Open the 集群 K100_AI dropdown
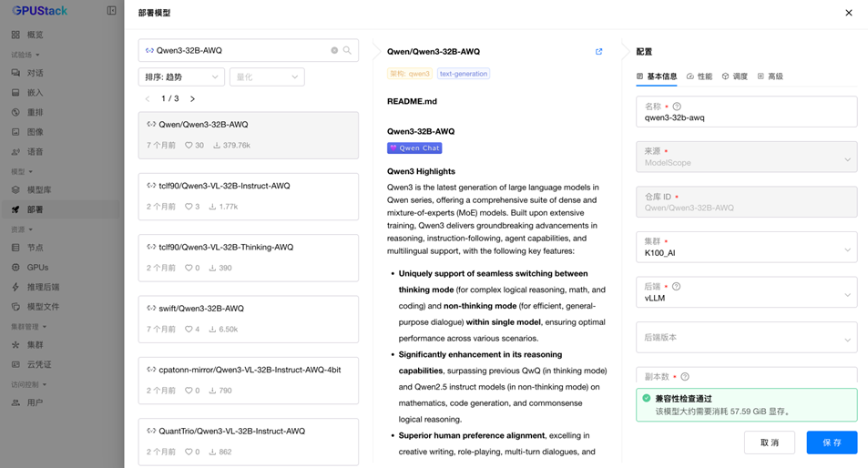Image resolution: width=868 pixels, height=468 pixels. click(747, 248)
